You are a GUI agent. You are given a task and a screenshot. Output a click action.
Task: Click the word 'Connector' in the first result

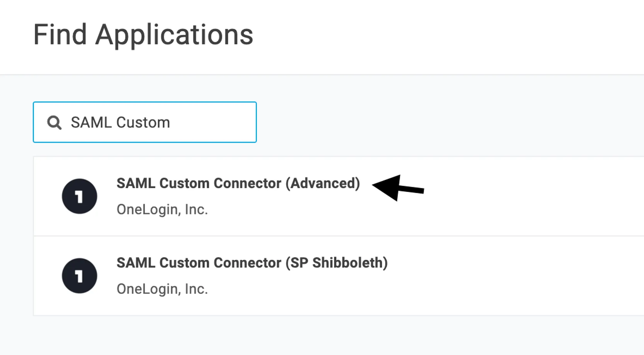pos(247,183)
